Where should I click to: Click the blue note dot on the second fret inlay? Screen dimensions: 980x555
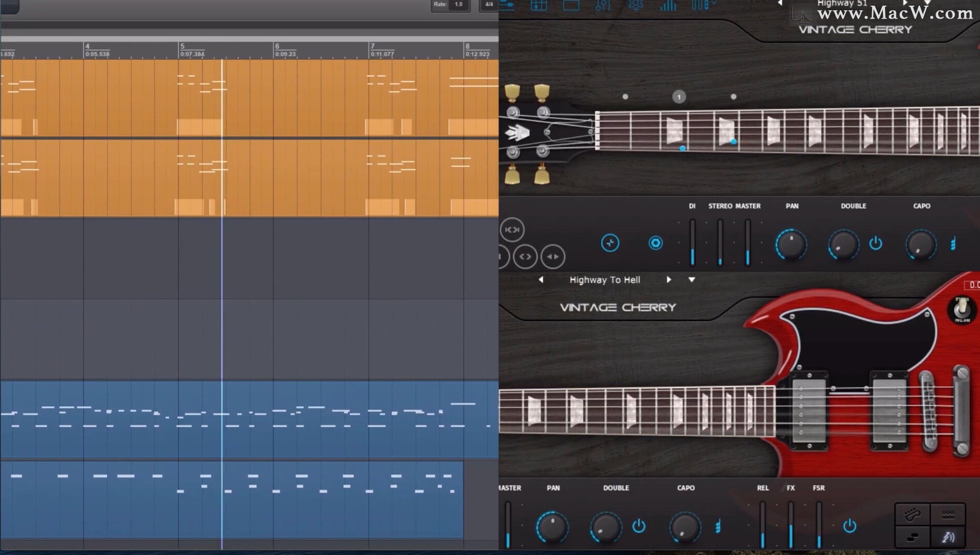click(733, 141)
